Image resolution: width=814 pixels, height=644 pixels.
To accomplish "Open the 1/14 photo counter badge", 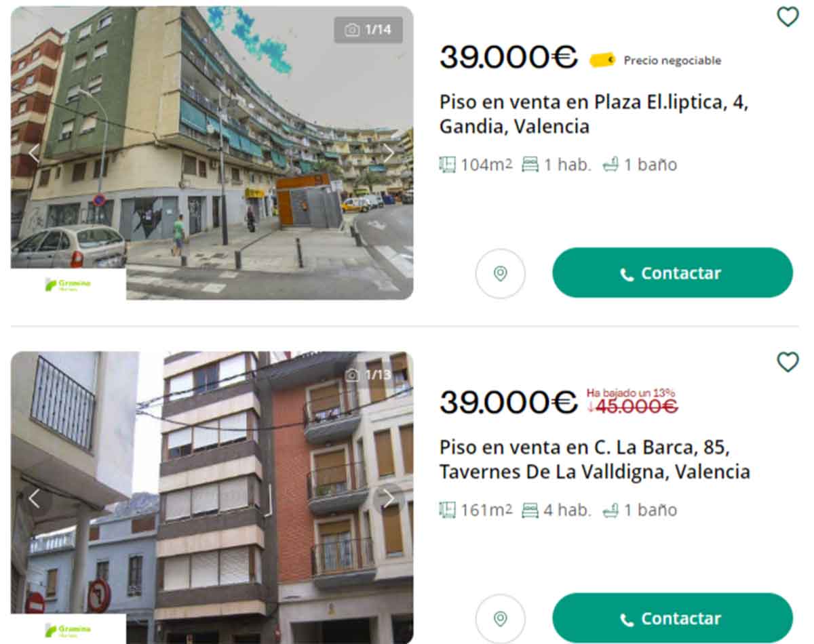I will coord(368,30).
